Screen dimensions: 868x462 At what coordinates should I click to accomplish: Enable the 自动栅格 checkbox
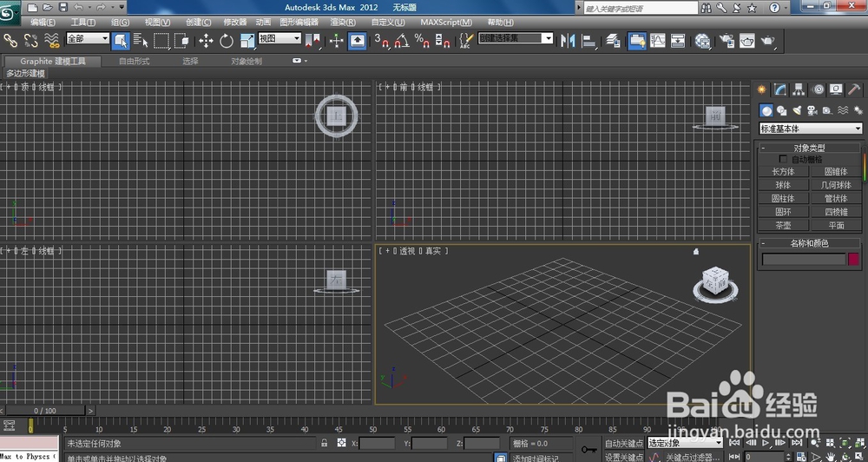click(x=784, y=160)
